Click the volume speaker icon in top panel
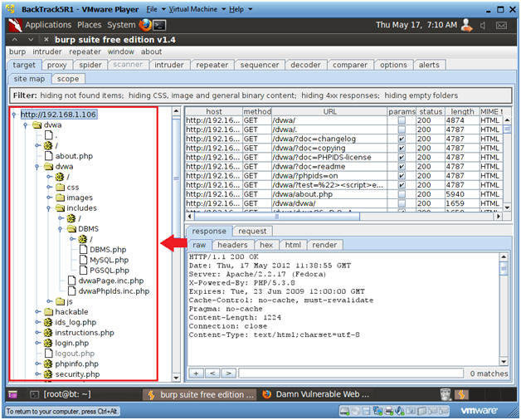 point(483,25)
